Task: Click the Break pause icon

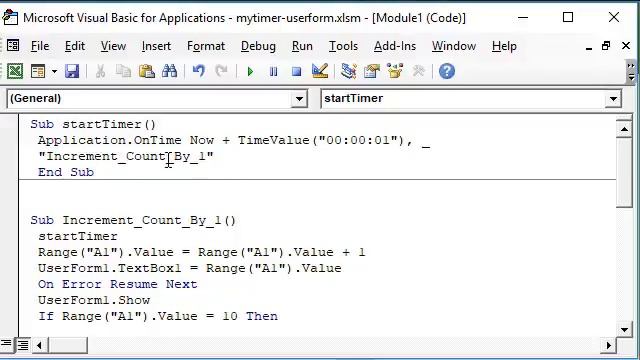Action: (x=273, y=72)
